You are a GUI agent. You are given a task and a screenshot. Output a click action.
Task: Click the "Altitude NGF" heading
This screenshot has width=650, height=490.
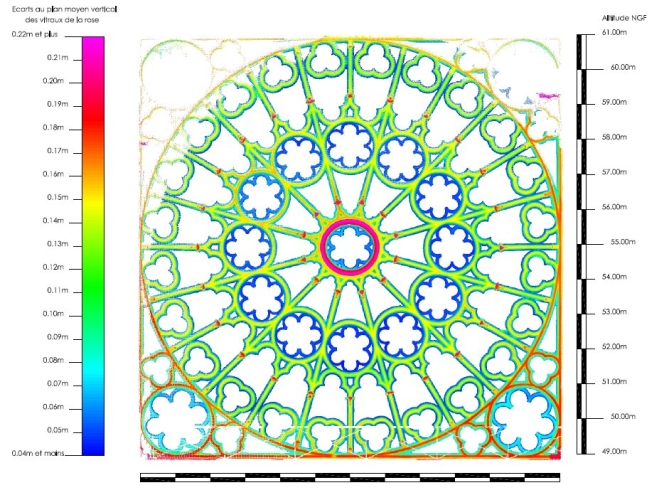click(623, 18)
